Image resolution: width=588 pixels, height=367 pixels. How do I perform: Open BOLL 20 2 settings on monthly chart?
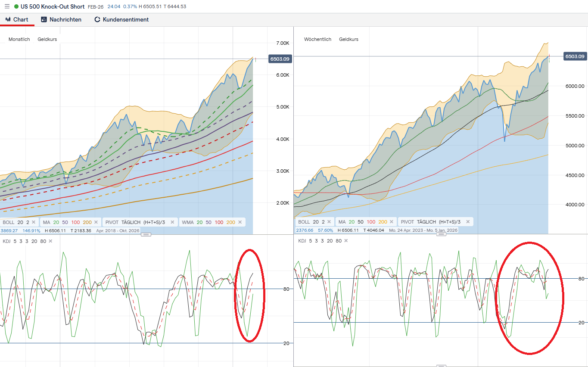(x=16, y=222)
